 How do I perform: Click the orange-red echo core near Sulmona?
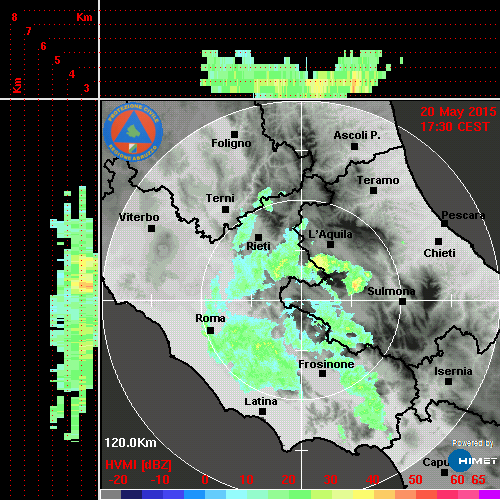tap(356, 285)
